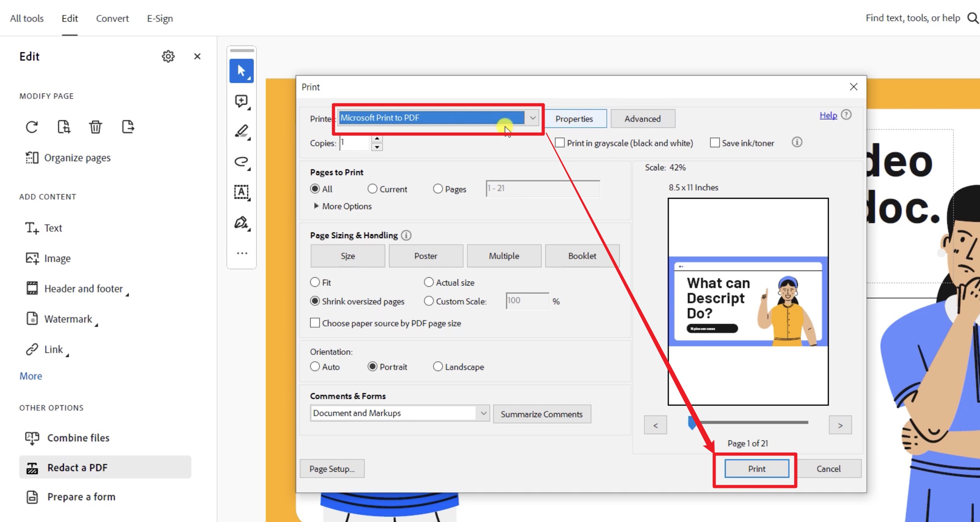Decrease copies with down arrow
The height and width of the screenshot is (522, 980).
[x=377, y=147]
